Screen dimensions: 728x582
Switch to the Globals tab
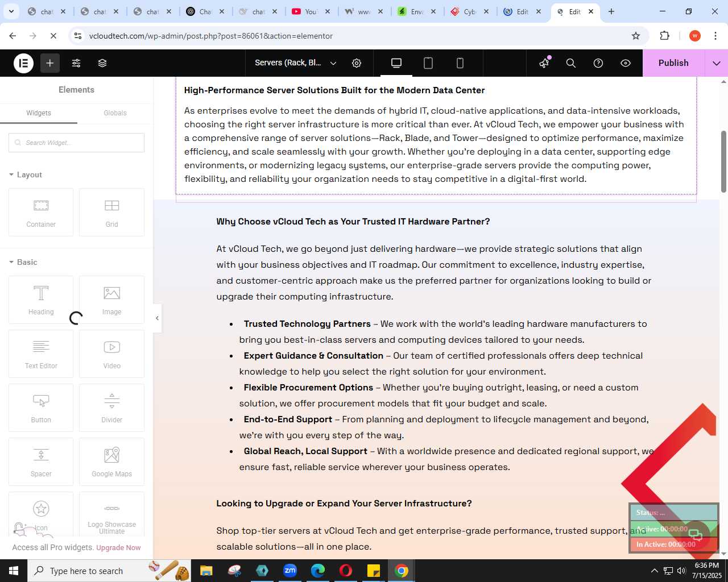tap(115, 113)
